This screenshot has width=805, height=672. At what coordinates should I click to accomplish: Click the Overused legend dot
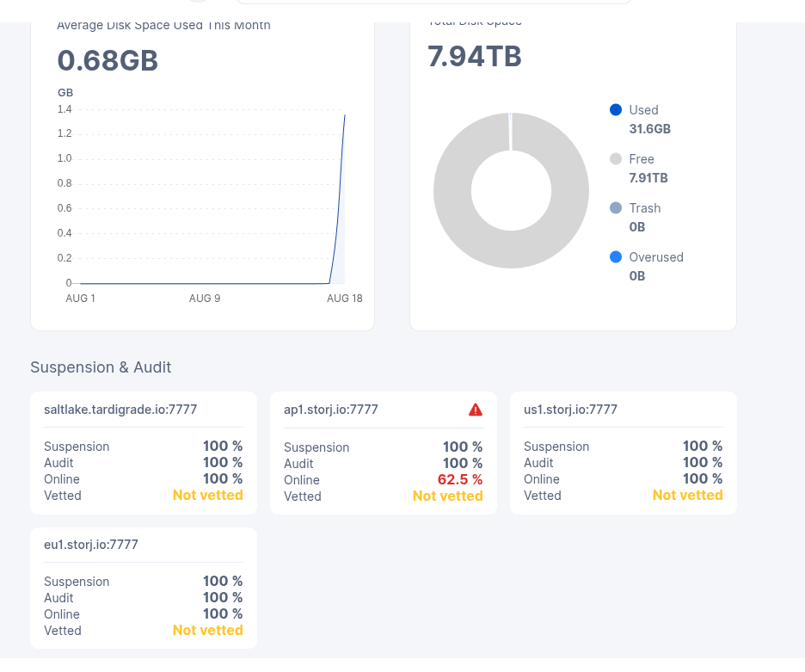tap(615, 257)
